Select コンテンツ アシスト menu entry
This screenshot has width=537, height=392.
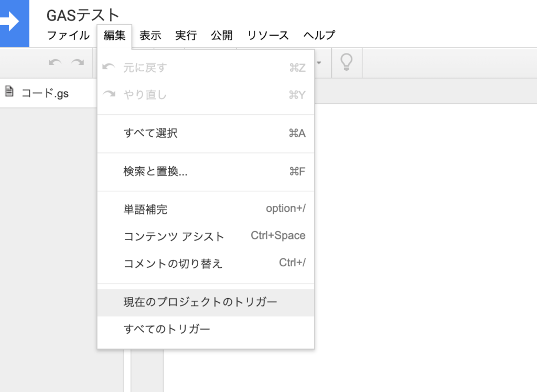(206, 236)
